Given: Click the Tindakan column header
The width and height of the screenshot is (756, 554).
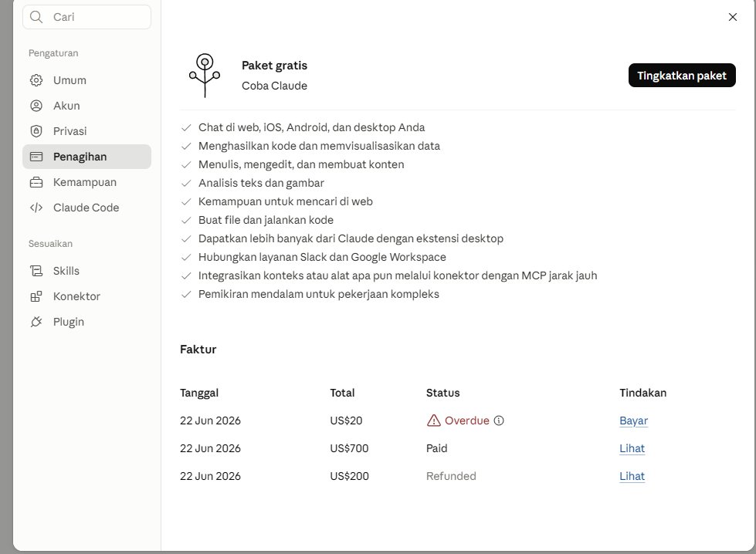Looking at the screenshot, I should tap(642, 393).
